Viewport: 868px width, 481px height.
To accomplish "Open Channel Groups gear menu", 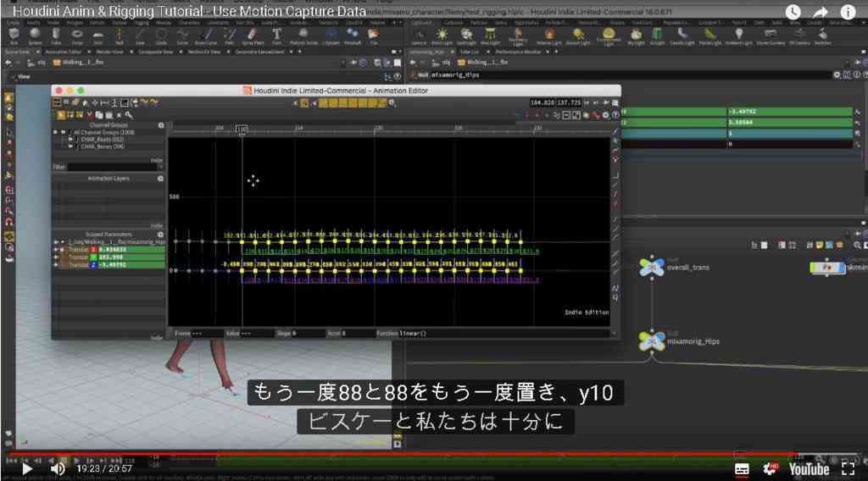I will click(161, 125).
